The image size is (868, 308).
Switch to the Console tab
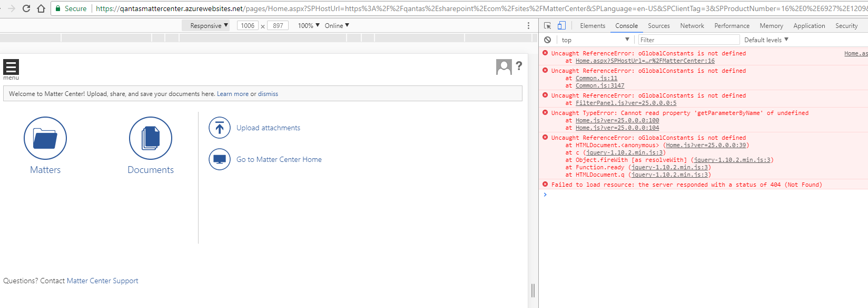[626, 25]
